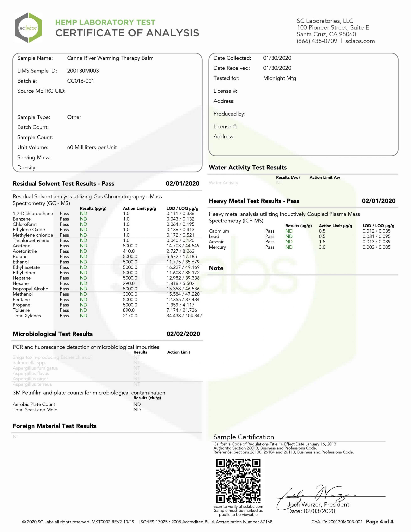Click the Foreign Material Test Results heading
The image size is (411, 532).
pyautogui.click(x=55, y=426)
